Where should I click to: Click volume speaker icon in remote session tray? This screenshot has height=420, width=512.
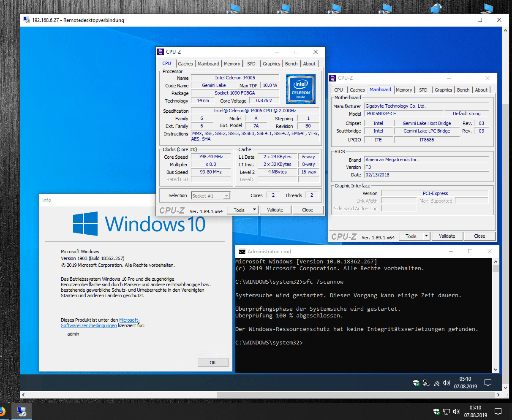point(447,383)
